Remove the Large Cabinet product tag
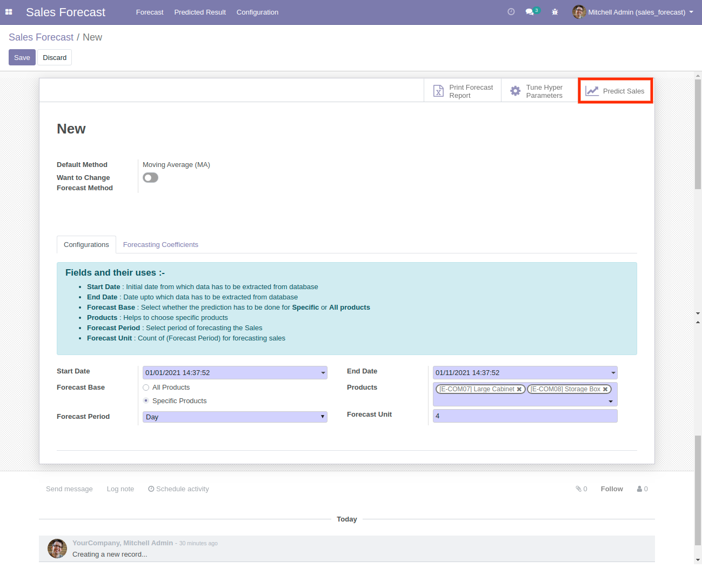 [x=519, y=389]
